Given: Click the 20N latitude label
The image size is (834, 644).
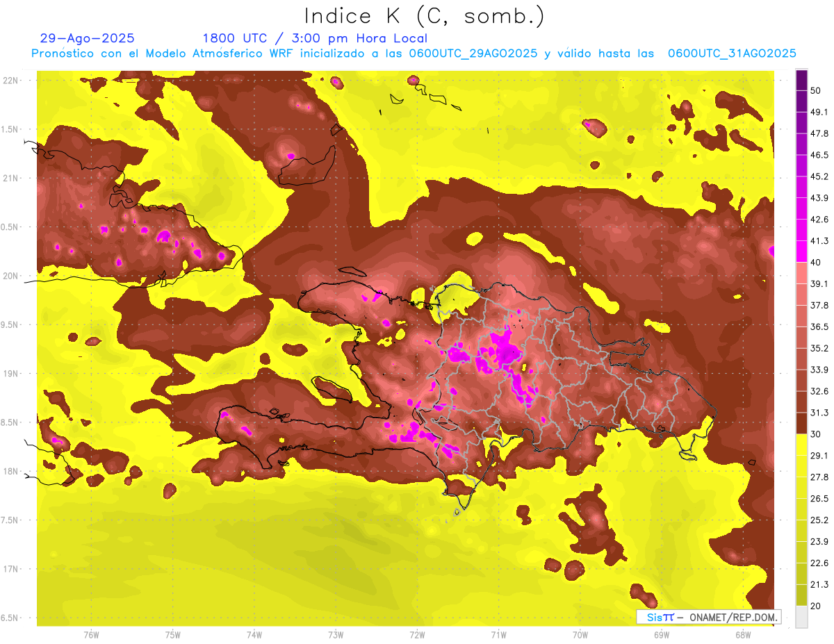Looking at the screenshot, I should [x=11, y=276].
